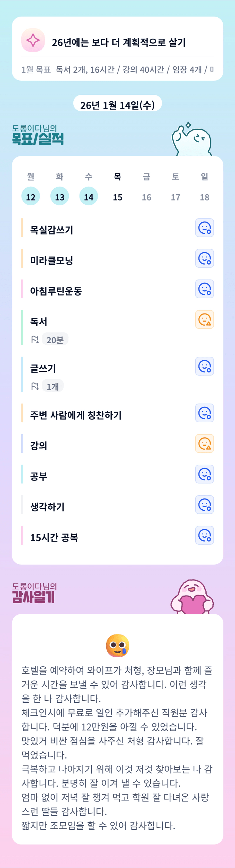Select Wednesday the 14th in the week row

point(89,197)
